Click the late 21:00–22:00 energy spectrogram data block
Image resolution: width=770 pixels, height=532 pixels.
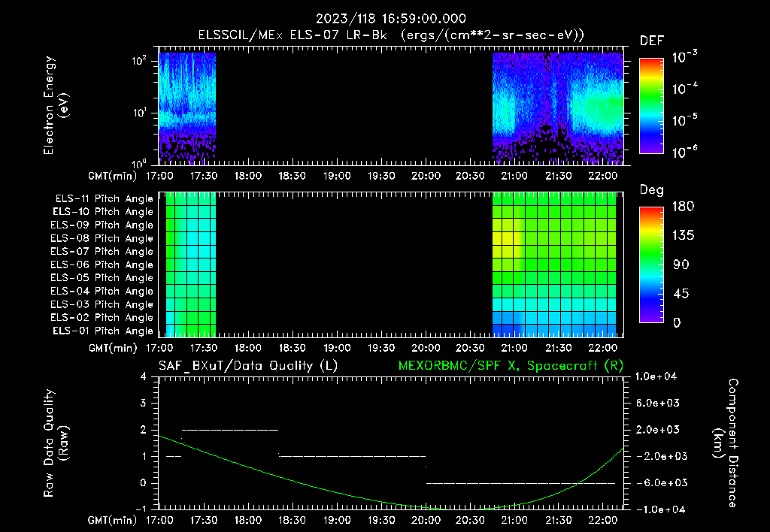coord(558,107)
